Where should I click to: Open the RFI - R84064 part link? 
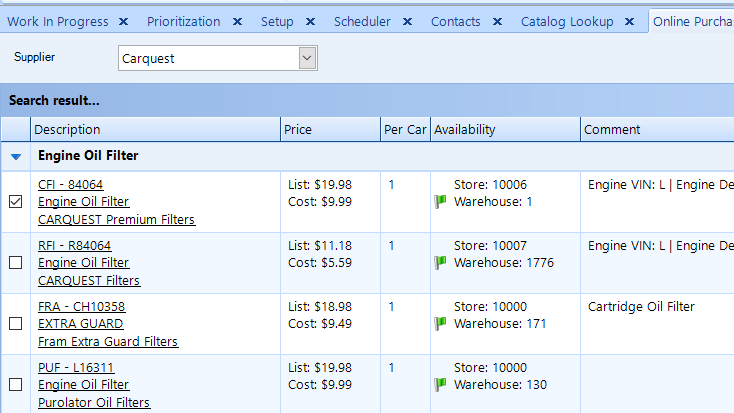point(74,246)
